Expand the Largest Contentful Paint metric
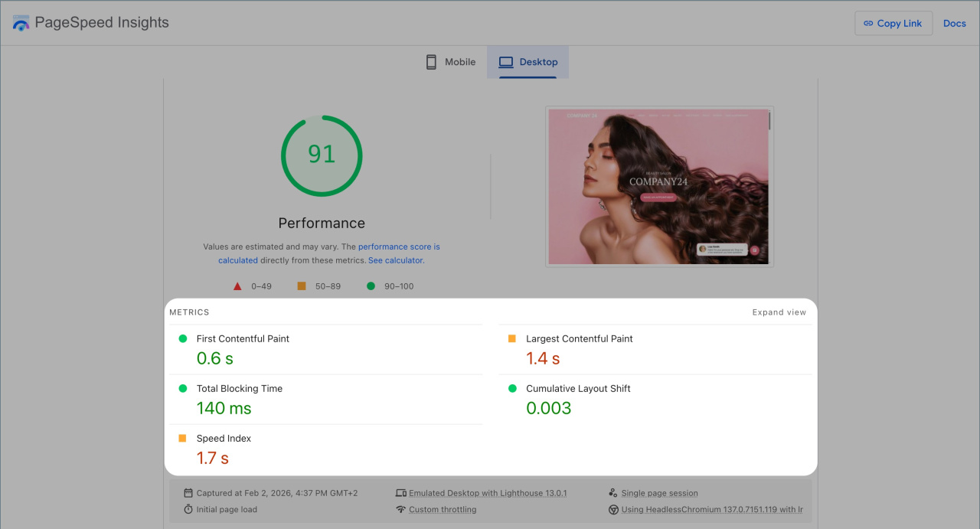 [579, 338]
